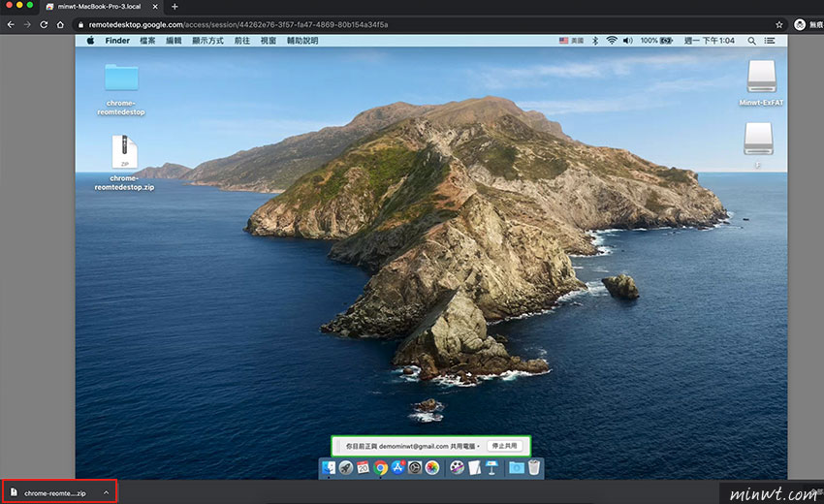Viewport: 824px width, 504px height.
Task: Open Launchpad rocket icon in the dock
Action: (346, 467)
